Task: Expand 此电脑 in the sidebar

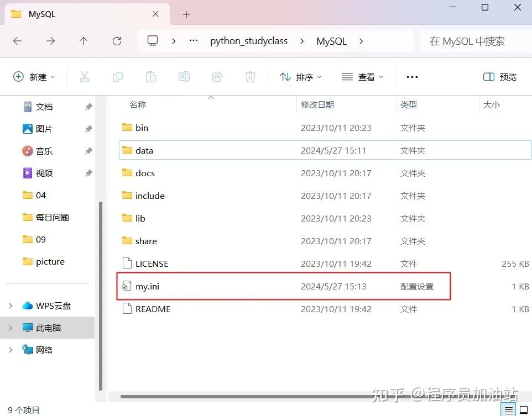Action: pyautogui.click(x=11, y=327)
